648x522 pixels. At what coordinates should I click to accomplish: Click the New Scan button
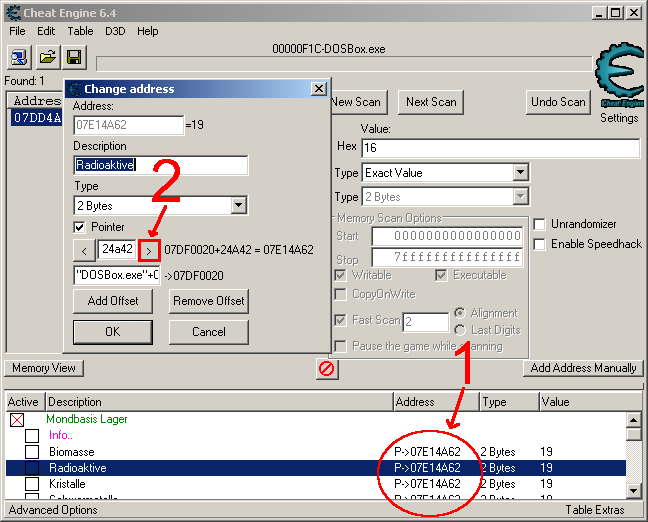tap(359, 102)
